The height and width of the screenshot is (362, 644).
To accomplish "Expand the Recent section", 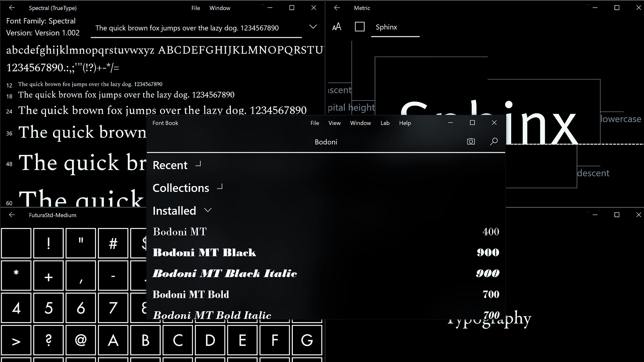I will coord(198,164).
